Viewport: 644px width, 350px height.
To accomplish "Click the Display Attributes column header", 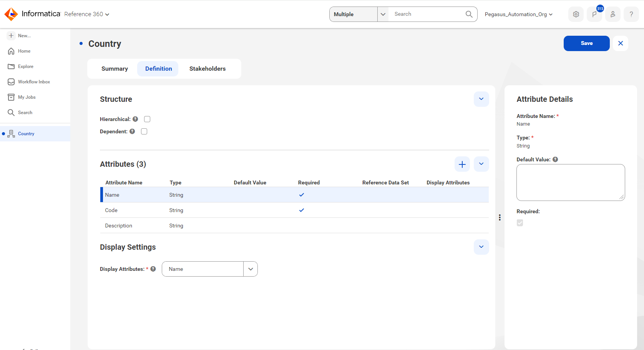I will (448, 182).
